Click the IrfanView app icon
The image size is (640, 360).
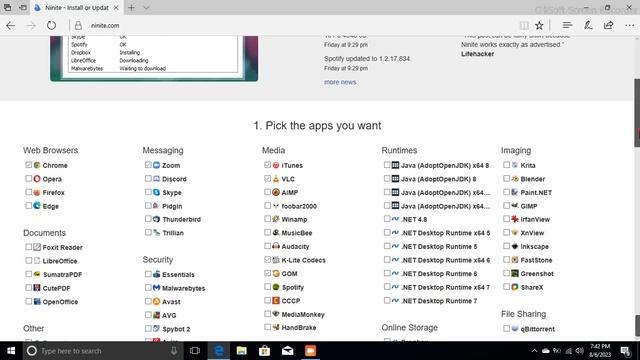pos(515,219)
